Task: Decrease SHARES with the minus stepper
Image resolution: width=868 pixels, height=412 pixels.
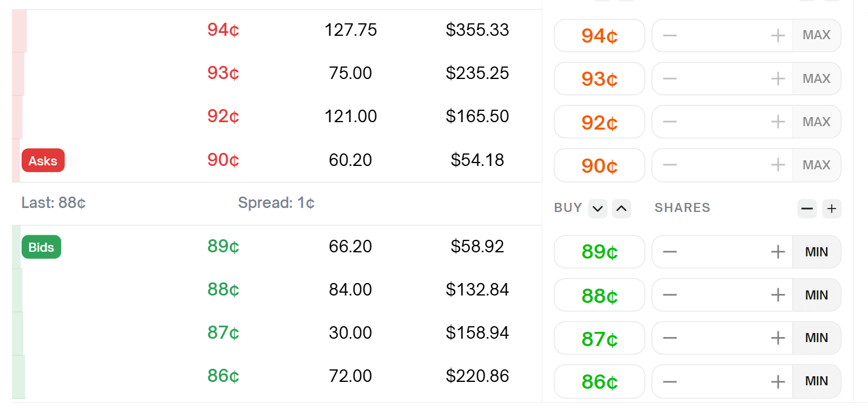Action: point(807,209)
